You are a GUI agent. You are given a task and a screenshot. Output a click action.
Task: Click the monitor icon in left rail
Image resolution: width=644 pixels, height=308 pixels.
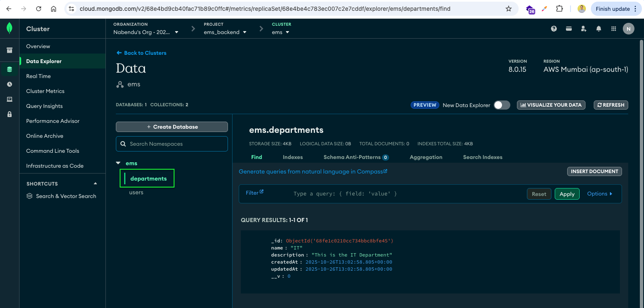coord(10,99)
